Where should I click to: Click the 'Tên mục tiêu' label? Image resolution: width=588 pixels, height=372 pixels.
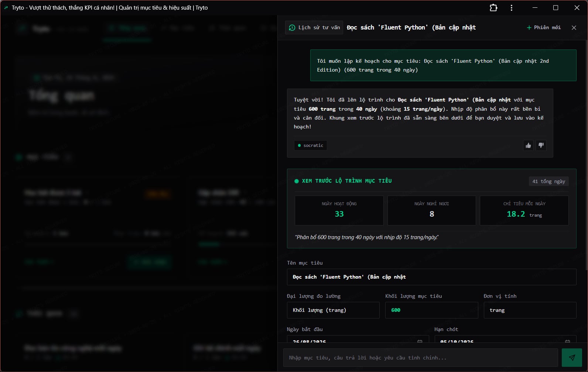coord(305,263)
